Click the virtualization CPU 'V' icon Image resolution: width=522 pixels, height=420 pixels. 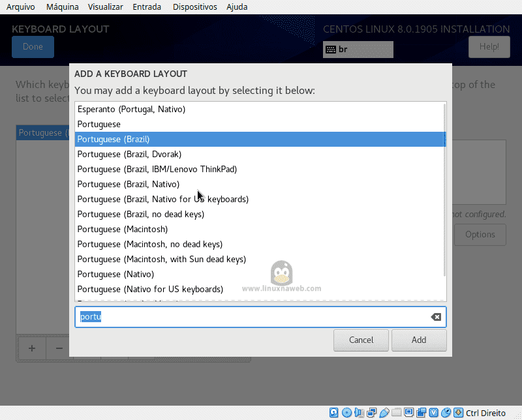pos(433,413)
